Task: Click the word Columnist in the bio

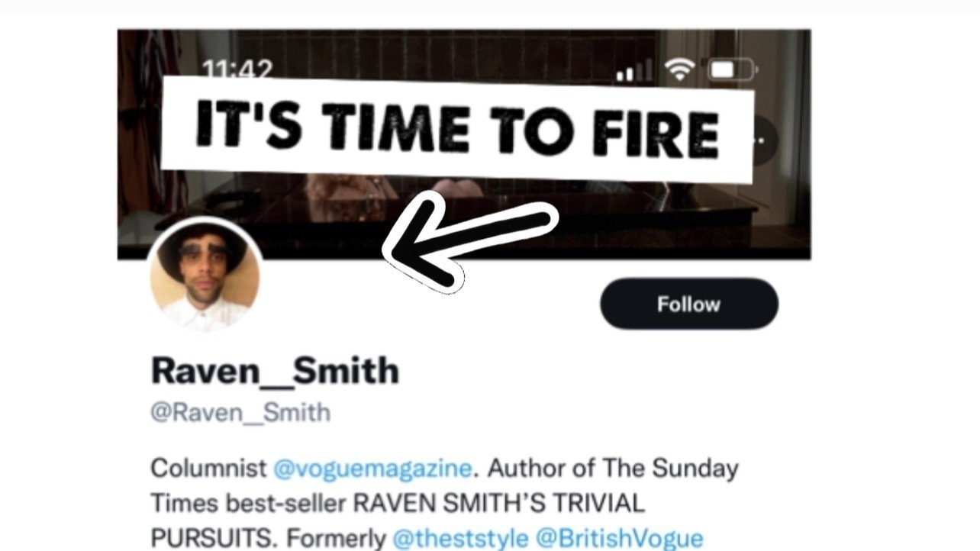Action: click(208, 468)
